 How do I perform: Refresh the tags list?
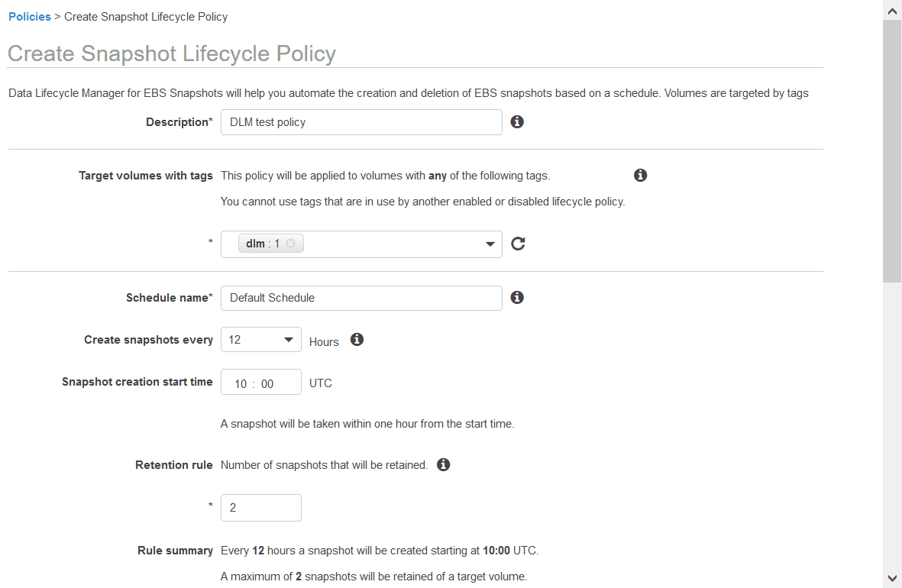point(518,244)
